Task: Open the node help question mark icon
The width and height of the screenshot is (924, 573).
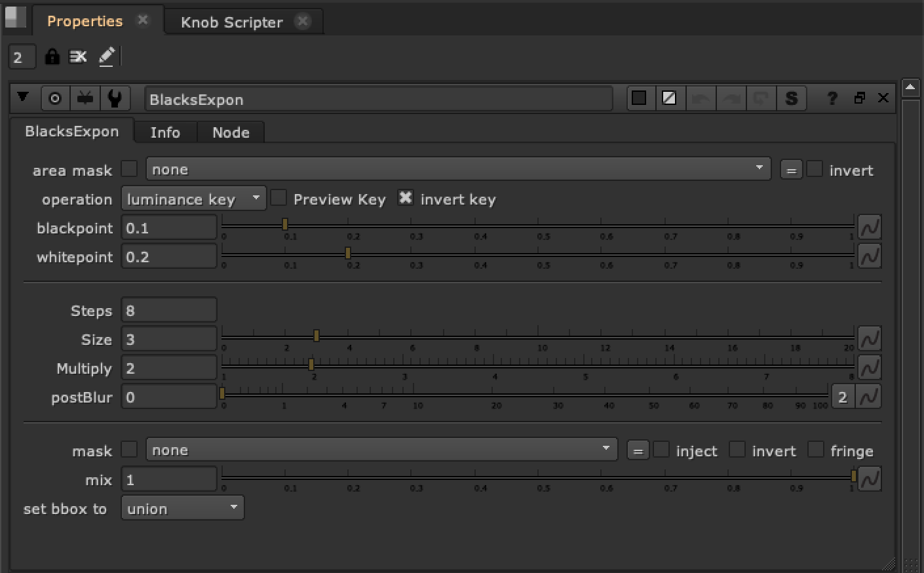Action: [832, 98]
